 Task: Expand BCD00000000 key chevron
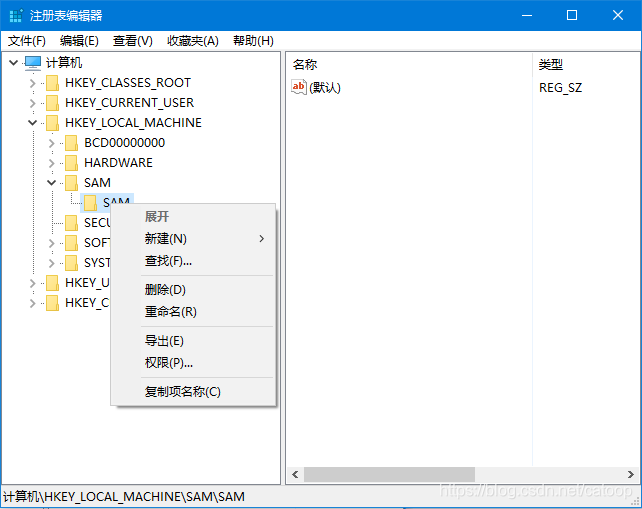[x=52, y=143]
